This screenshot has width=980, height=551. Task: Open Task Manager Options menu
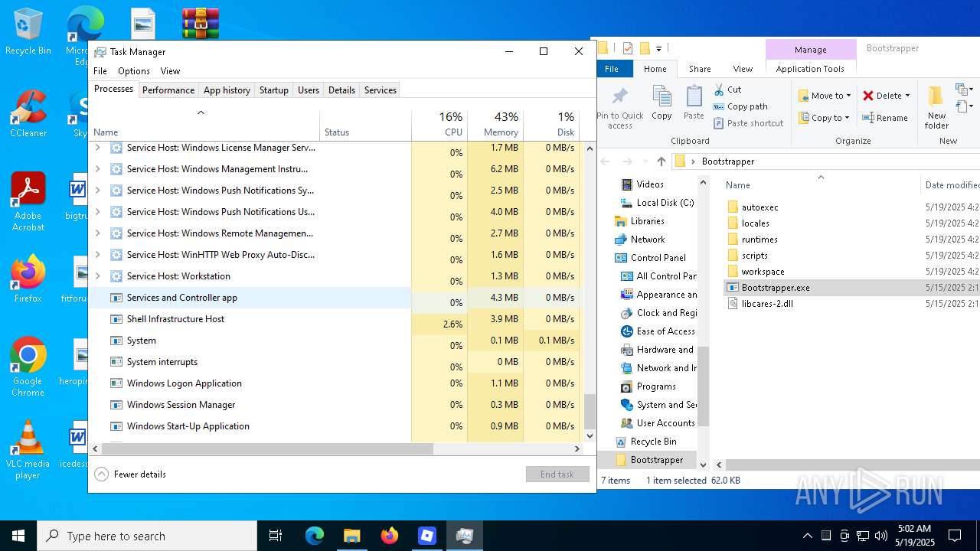pos(134,71)
